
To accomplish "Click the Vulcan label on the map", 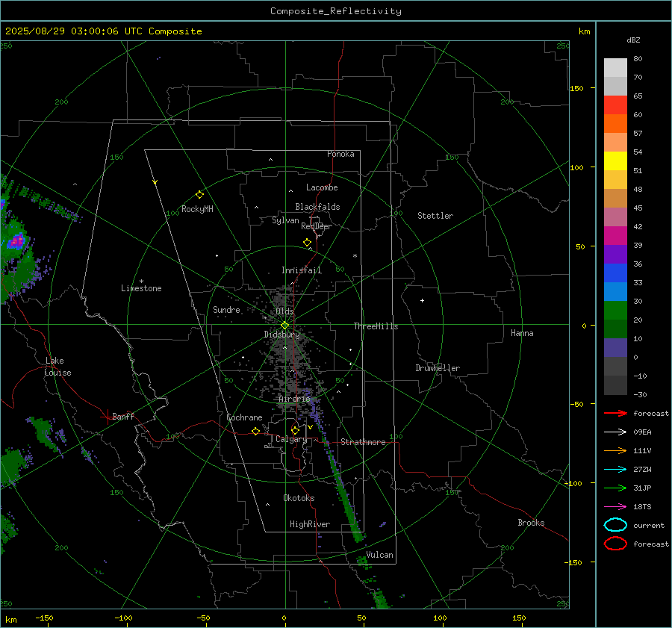I will tap(380, 555).
